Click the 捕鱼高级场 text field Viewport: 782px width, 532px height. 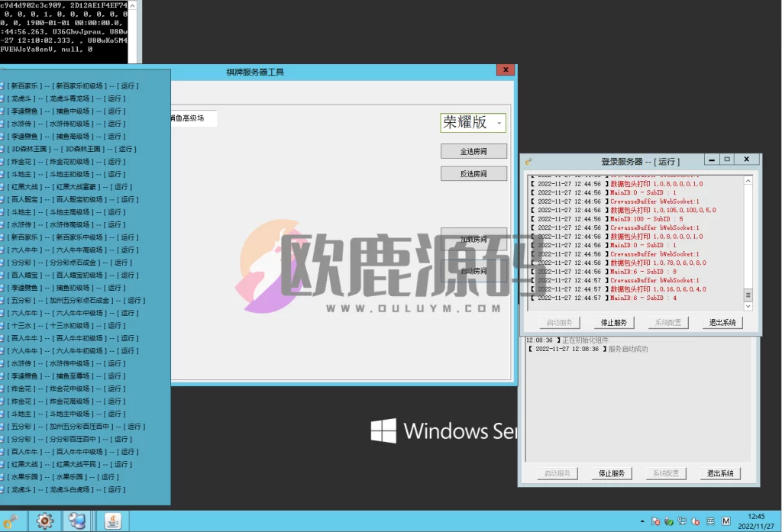191,118
